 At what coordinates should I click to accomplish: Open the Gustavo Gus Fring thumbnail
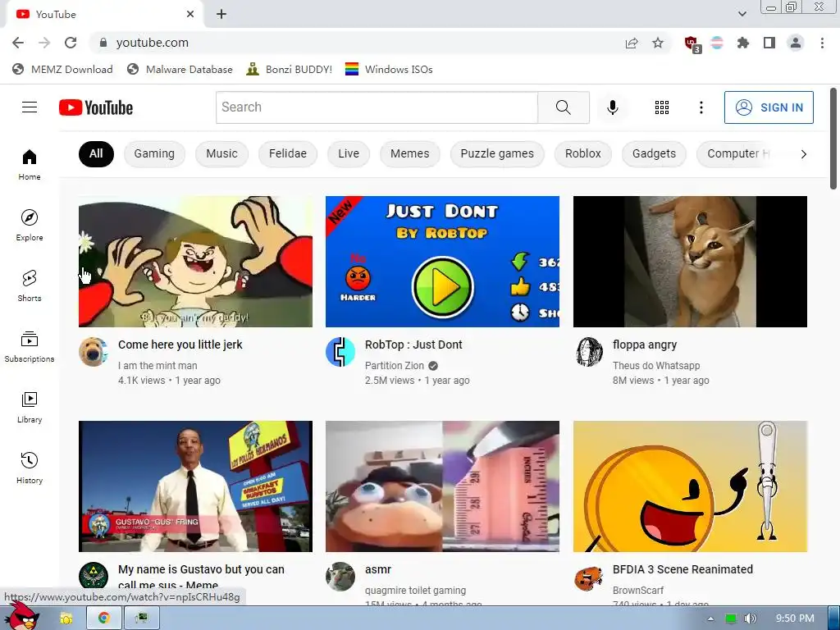click(195, 486)
